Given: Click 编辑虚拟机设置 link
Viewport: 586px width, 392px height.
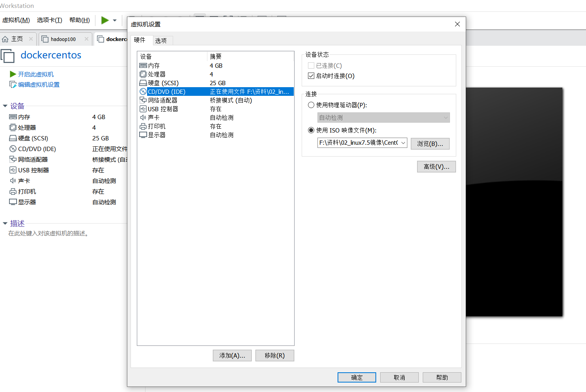Looking at the screenshot, I should tap(39, 84).
